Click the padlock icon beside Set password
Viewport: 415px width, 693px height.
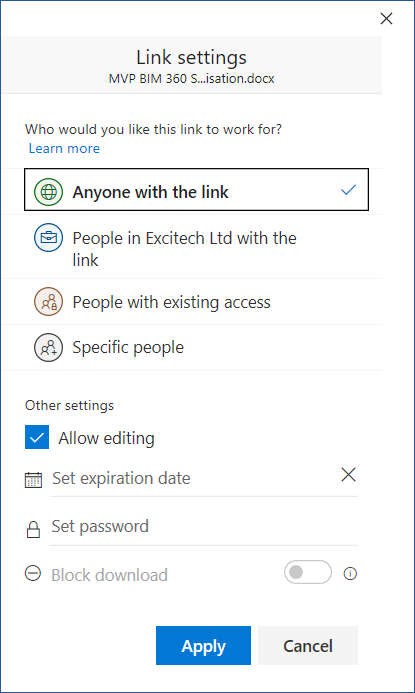coord(33,529)
